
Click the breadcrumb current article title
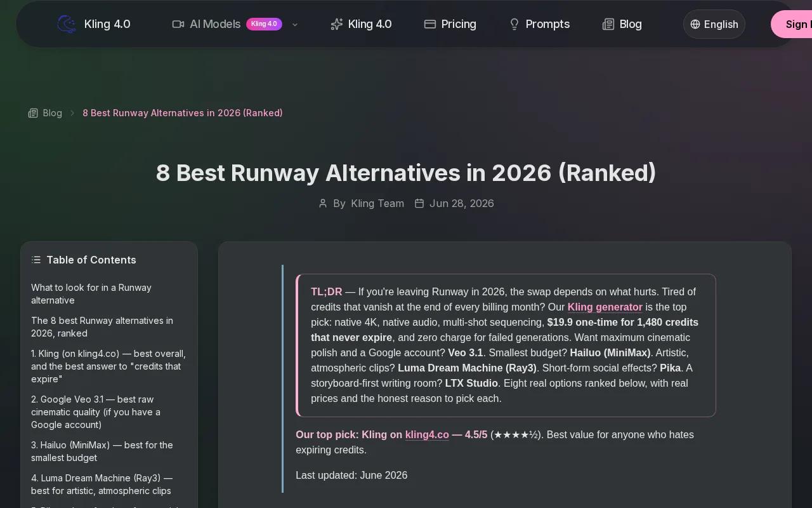point(183,113)
